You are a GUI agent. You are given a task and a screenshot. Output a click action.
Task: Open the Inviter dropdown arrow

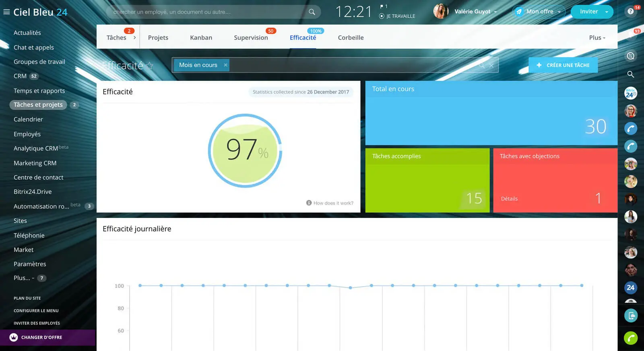[607, 12]
